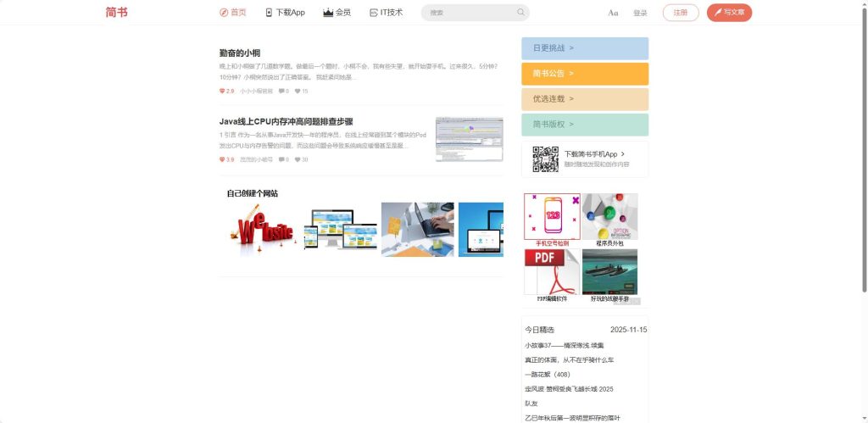Open the 简书公告 banner

click(585, 74)
